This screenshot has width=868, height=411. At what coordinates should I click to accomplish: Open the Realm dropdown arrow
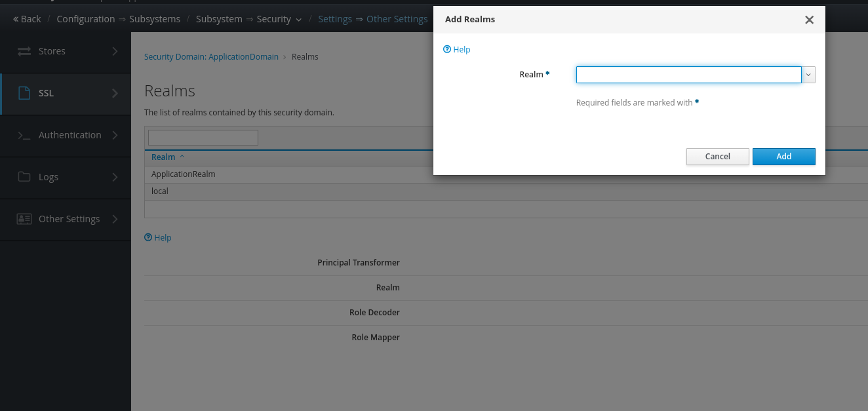click(x=808, y=75)
